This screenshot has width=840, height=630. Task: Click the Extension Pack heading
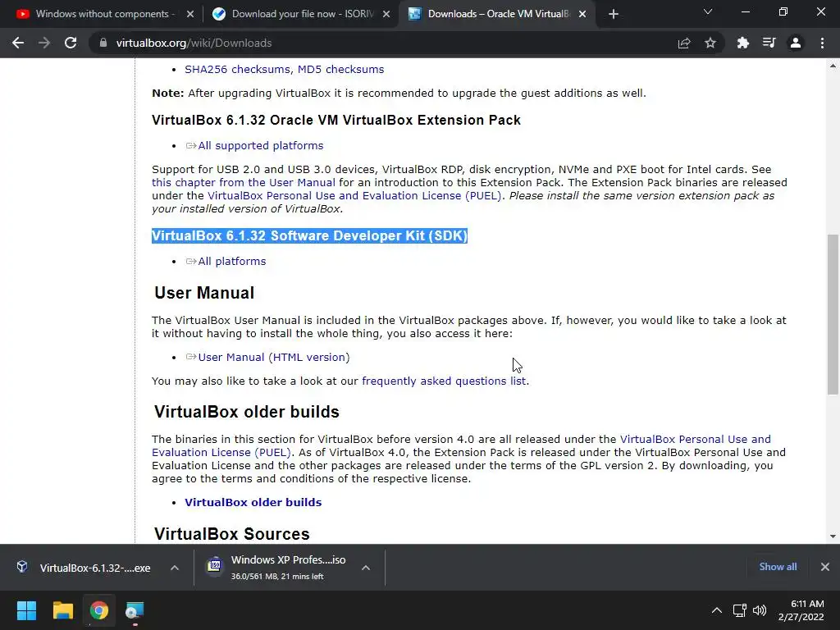coord(336,120)
